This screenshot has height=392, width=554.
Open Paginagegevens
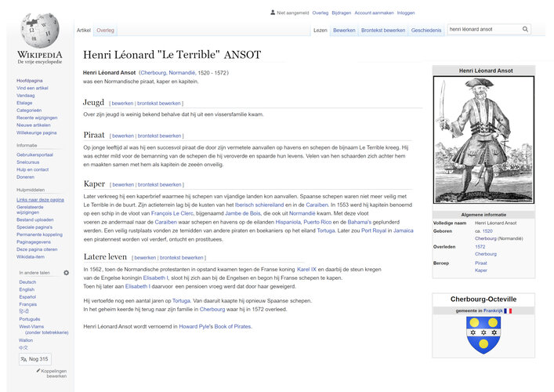point(34,241)
